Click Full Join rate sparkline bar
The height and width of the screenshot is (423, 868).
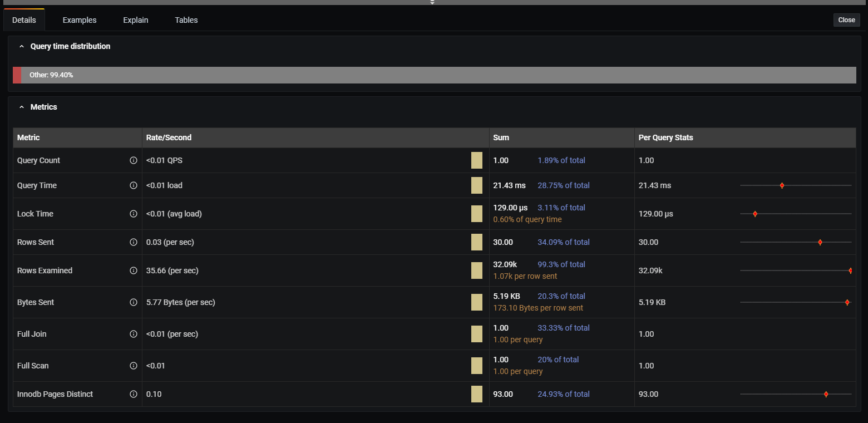(477, 334)
